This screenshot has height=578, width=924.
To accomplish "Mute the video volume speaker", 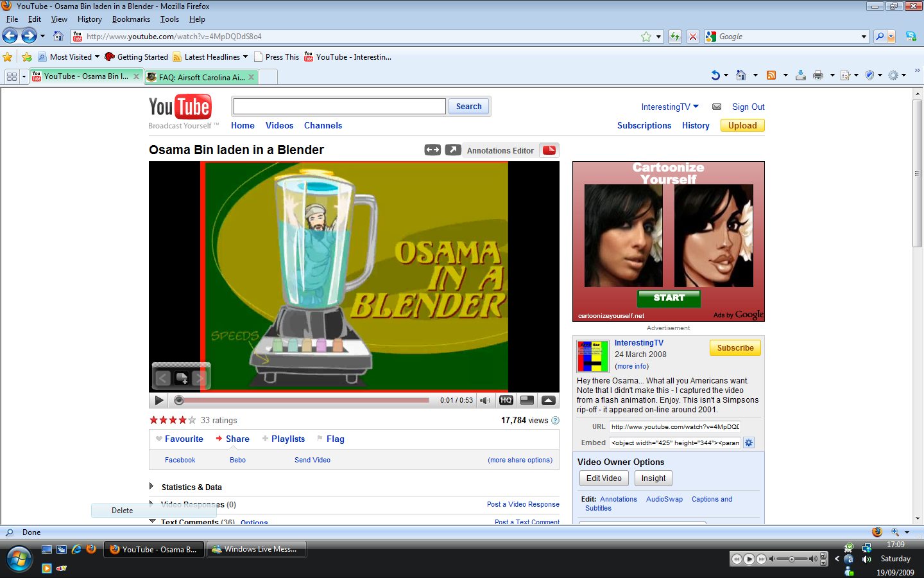I will pyautogui.click(x=485, y=400).
